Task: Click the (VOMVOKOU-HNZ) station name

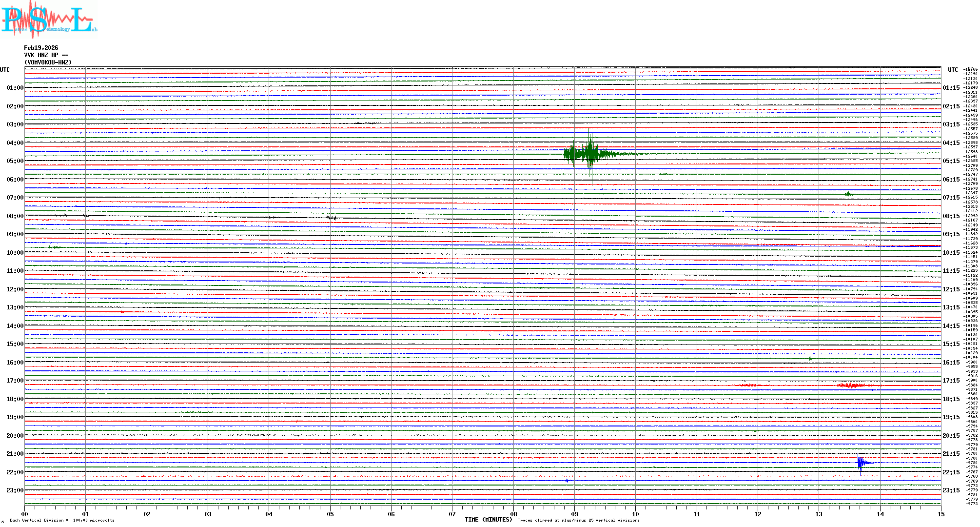Action: pyautogui.click(x=48, y=62)
